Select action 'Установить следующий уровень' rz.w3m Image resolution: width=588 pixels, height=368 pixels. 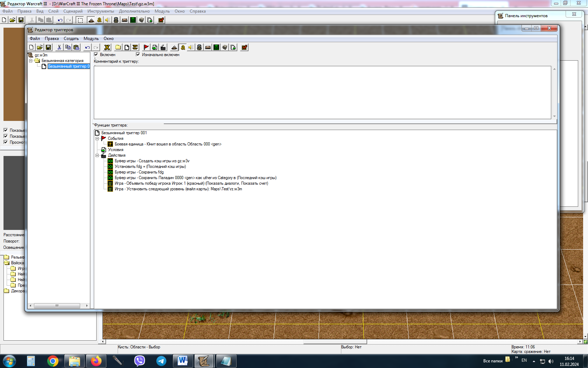[178, 189]
